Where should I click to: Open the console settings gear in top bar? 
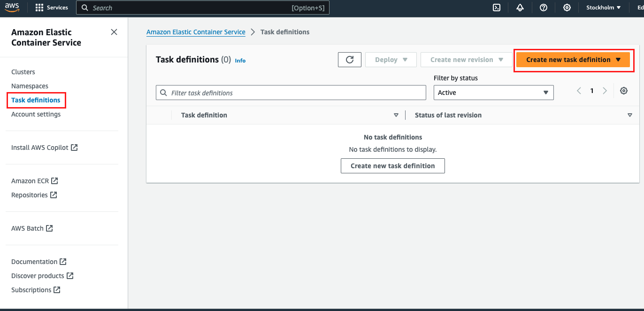tap(567, 8)
